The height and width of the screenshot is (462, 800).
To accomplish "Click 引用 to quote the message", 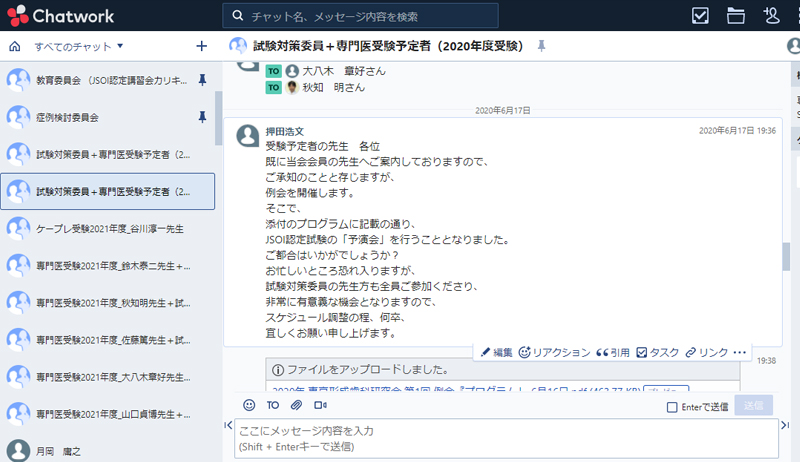I will [613, 352].
